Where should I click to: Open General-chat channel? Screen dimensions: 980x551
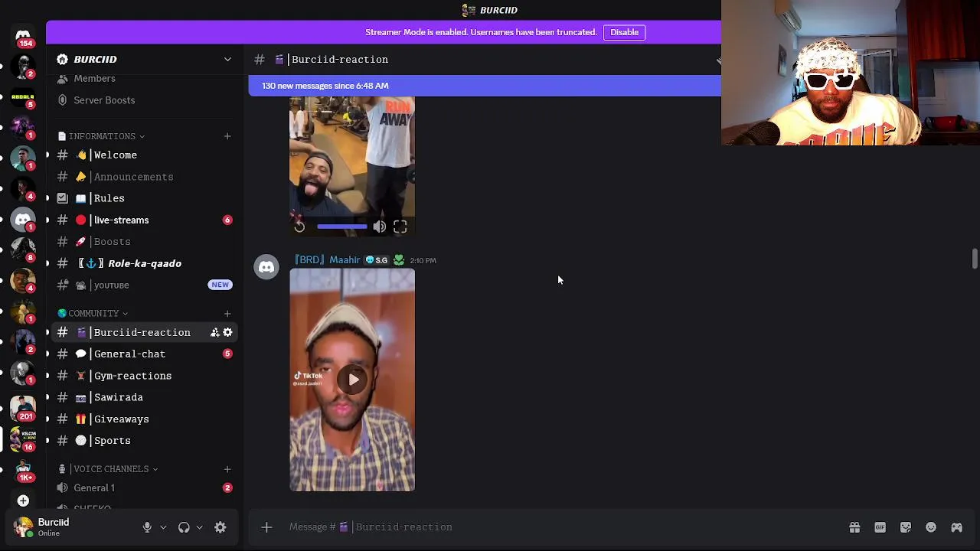pyautogui.click(x=144, y=354)
